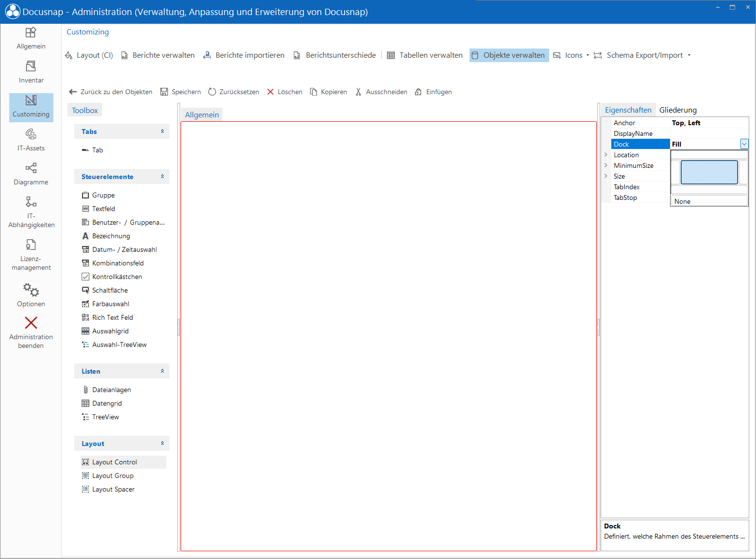756x559 pixels.
Task: Switch to the Gliederung tab
Action: [x=678, y=110]
